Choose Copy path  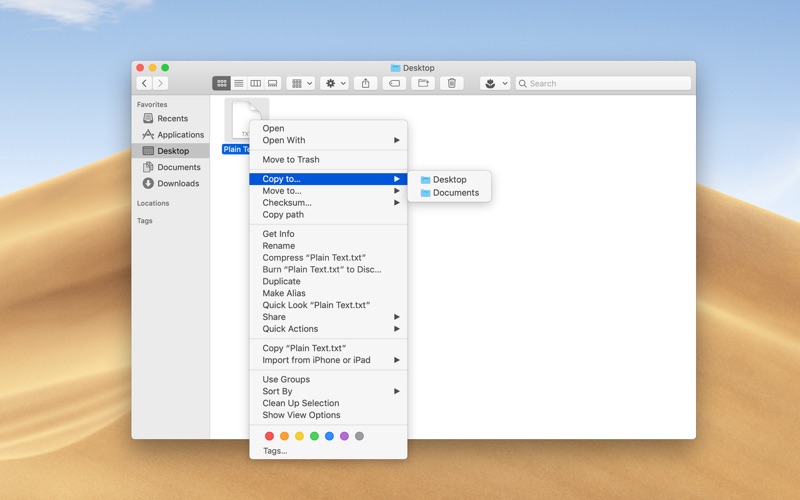[328, 214]
